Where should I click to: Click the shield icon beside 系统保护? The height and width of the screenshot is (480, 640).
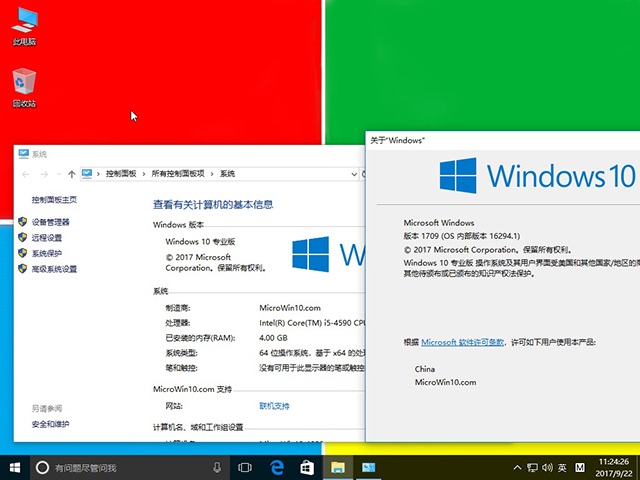(x=23, y=253)
